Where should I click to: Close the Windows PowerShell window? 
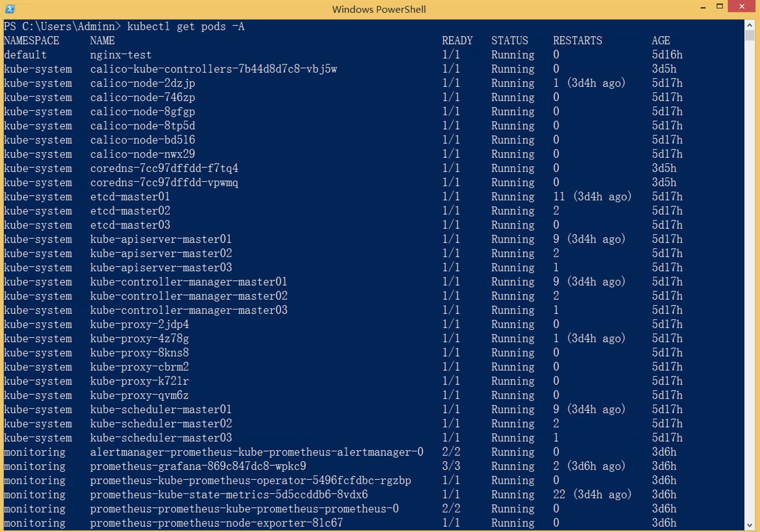[x=742, y=6]
